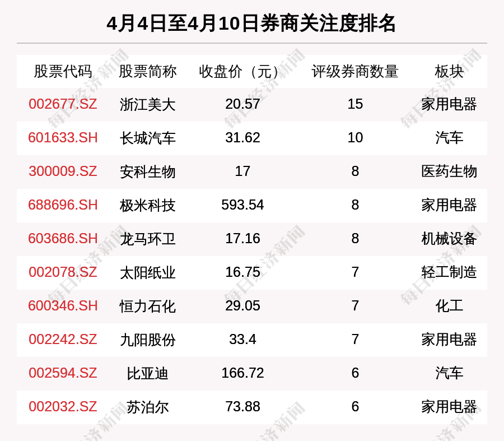Click sector 医药生物
Screen dimensions: 504x441
[x=449, y=172]
